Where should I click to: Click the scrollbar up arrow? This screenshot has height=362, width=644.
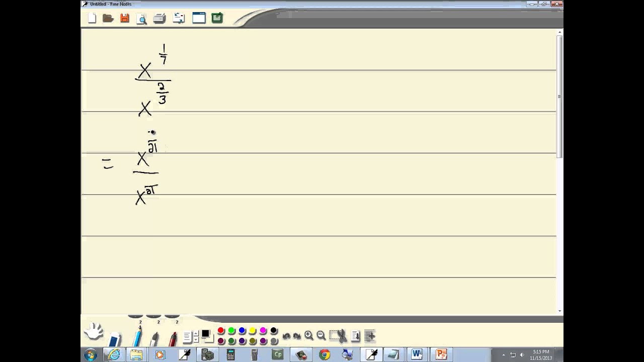559,32
